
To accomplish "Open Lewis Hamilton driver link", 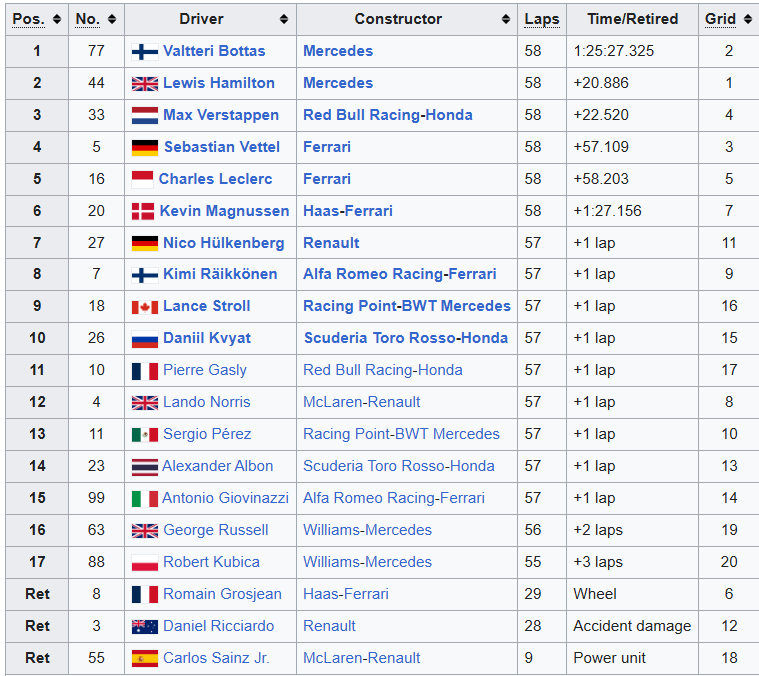I will tap(219, 83).
